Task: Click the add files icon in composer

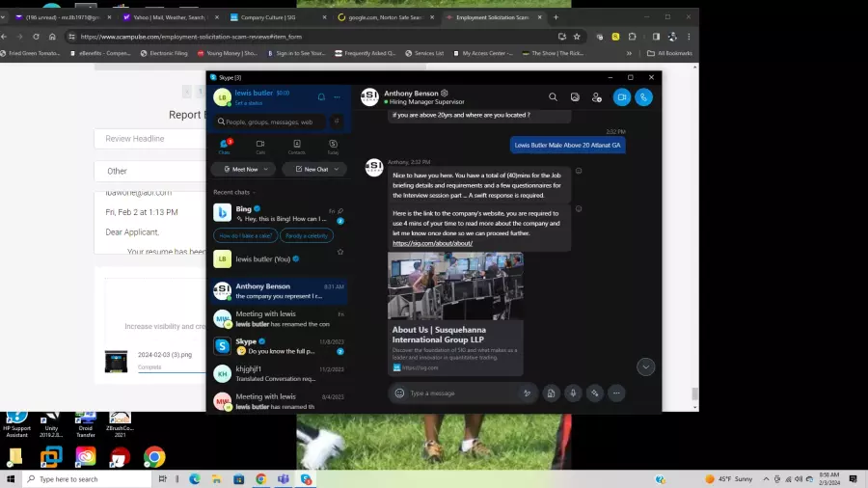Action: click(550, 393)
